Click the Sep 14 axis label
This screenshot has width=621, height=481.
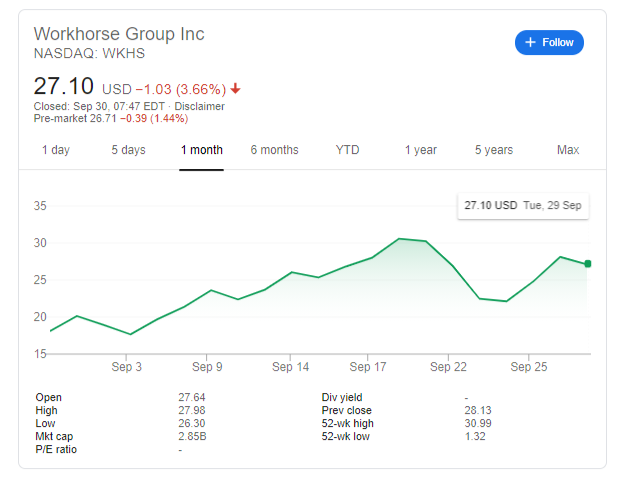coord(290,367)
